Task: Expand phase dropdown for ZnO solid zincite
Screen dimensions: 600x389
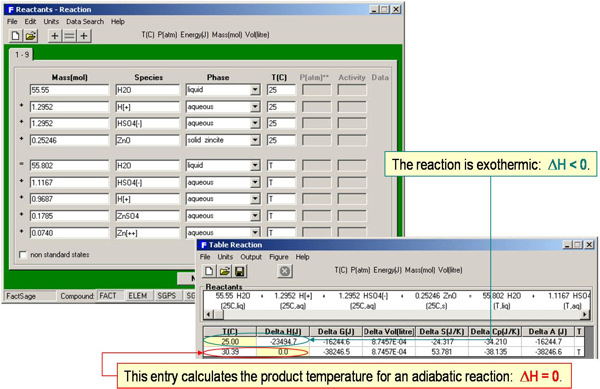Action: pyautogui.click(x=255, y=140)
